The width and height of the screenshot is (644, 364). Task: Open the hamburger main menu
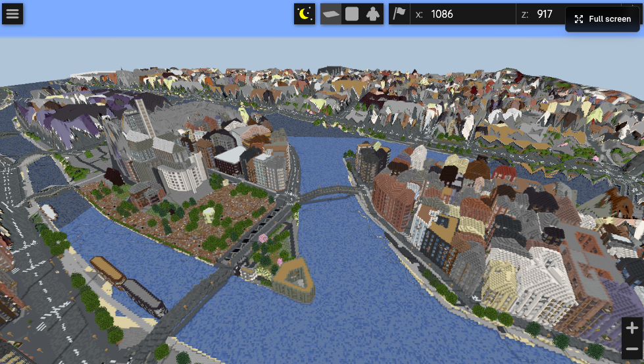tap(12, 14)
